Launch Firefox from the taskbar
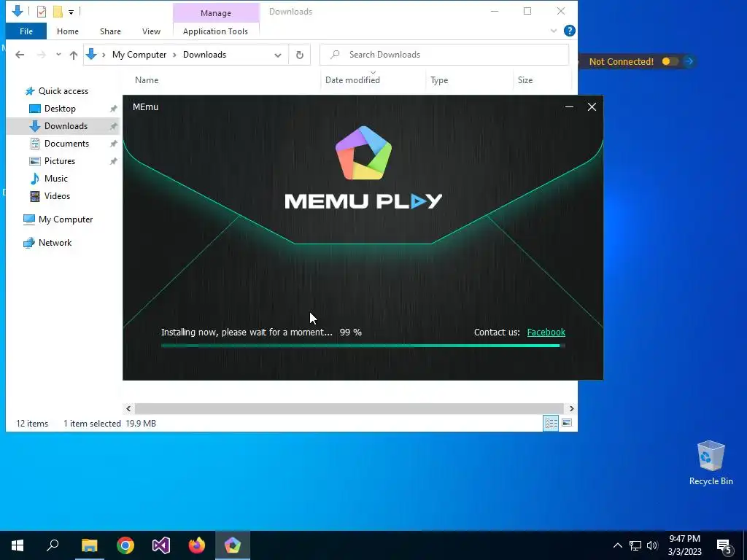Screen dimensions: 747x560 pos(197,545)
